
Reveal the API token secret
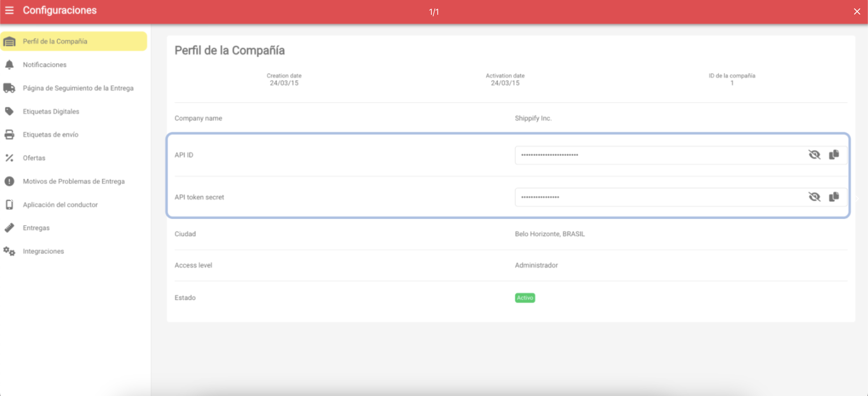[x=814, y=197]
